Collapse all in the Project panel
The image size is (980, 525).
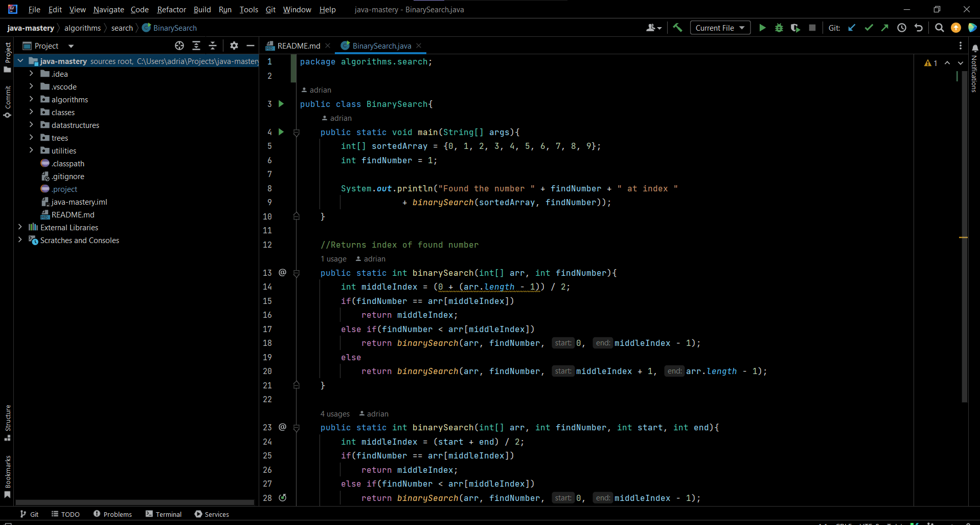tap(213, 46)
